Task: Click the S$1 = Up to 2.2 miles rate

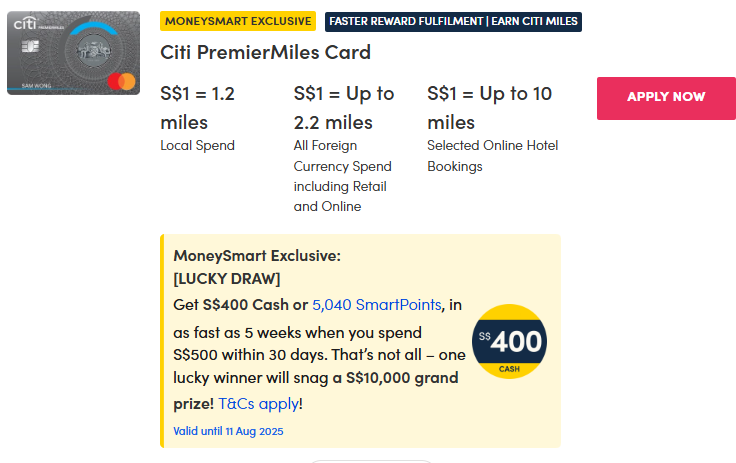Action: point(344,107)
